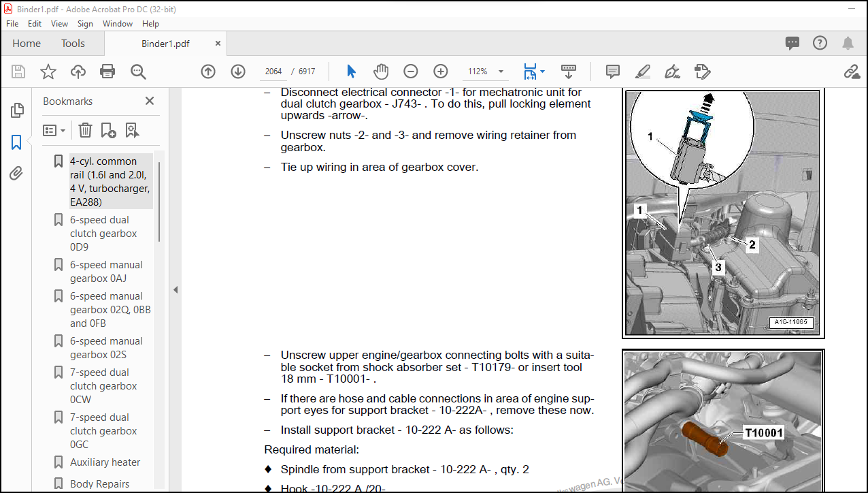Share a link to this file
This screenshot has height=493, width=868.
851,71
